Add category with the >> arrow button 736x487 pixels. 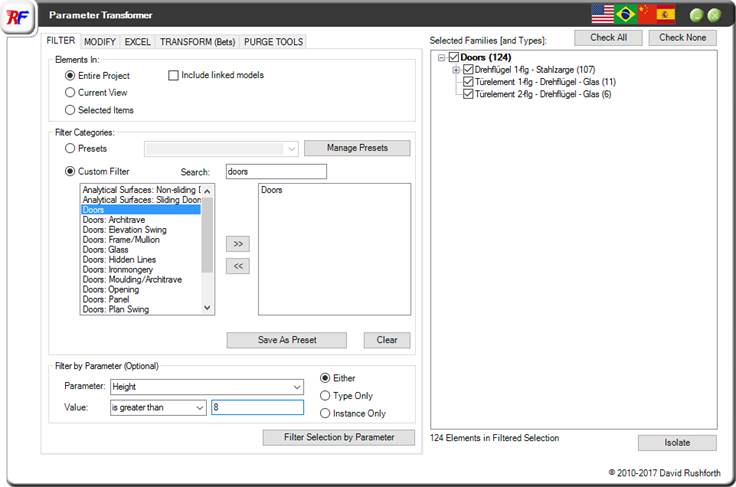click(x=239, y=244)
